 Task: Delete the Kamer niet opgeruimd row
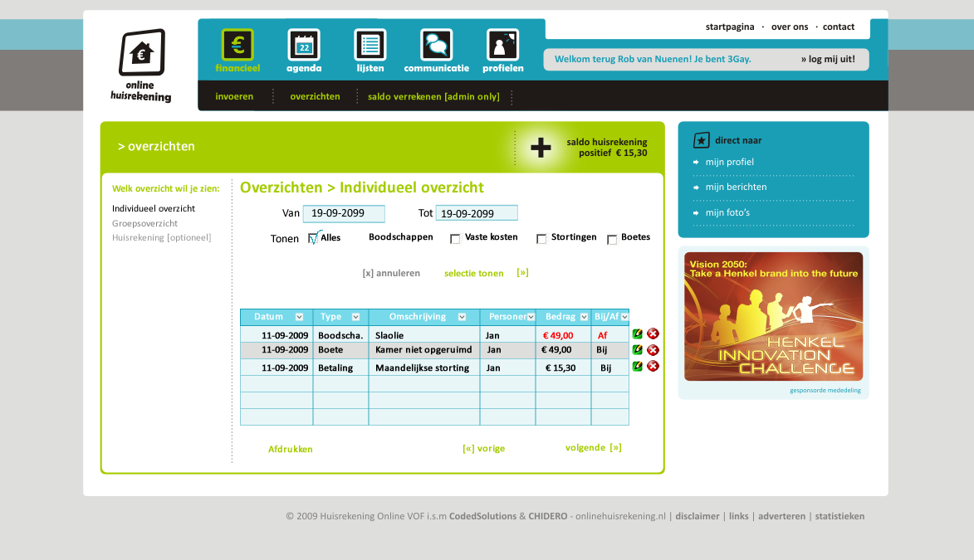653,350
